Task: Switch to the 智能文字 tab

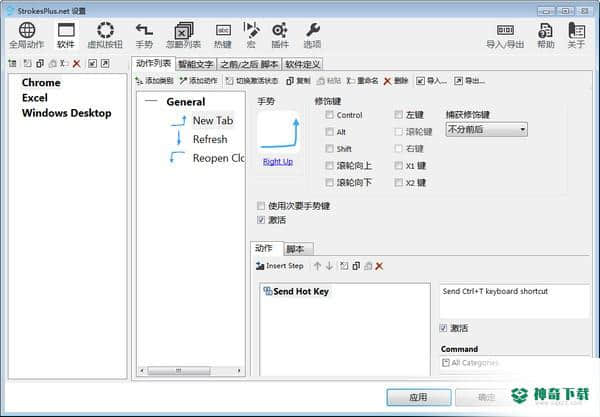Action: (x=196, y=64)
